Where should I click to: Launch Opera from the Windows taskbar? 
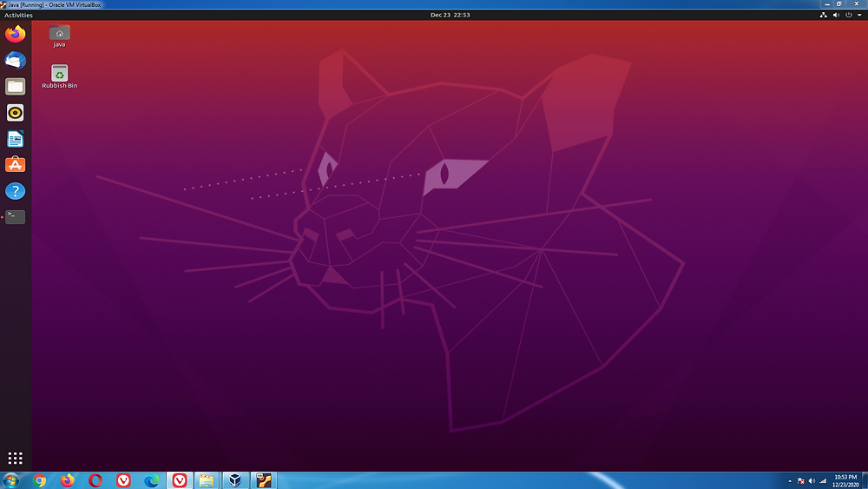[x=95, y=480]
